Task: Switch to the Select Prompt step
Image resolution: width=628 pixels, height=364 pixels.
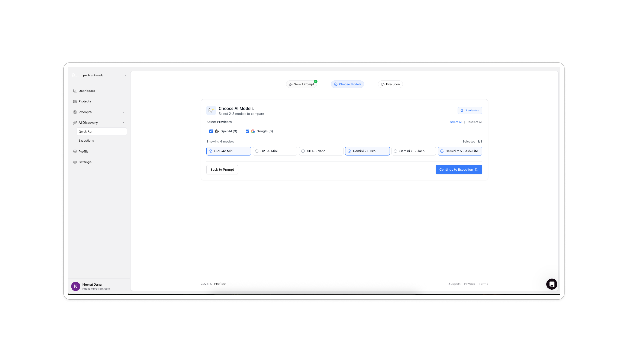Action: [301, 84]
